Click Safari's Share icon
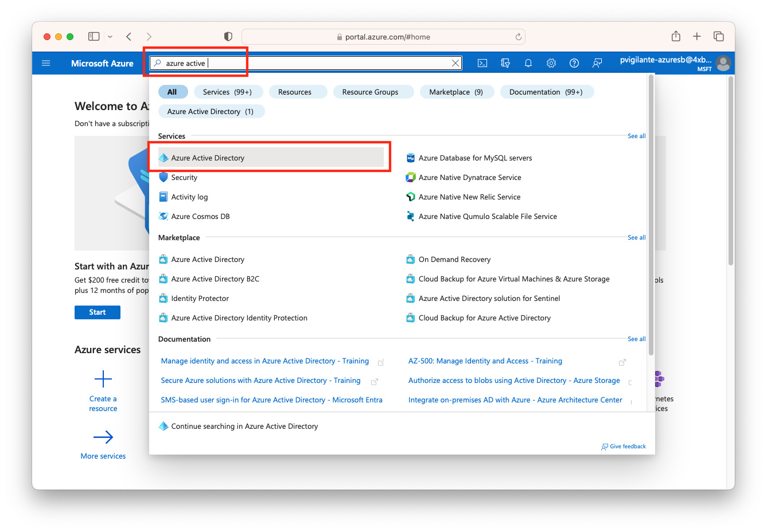The image size is (767, 532). 675,36
